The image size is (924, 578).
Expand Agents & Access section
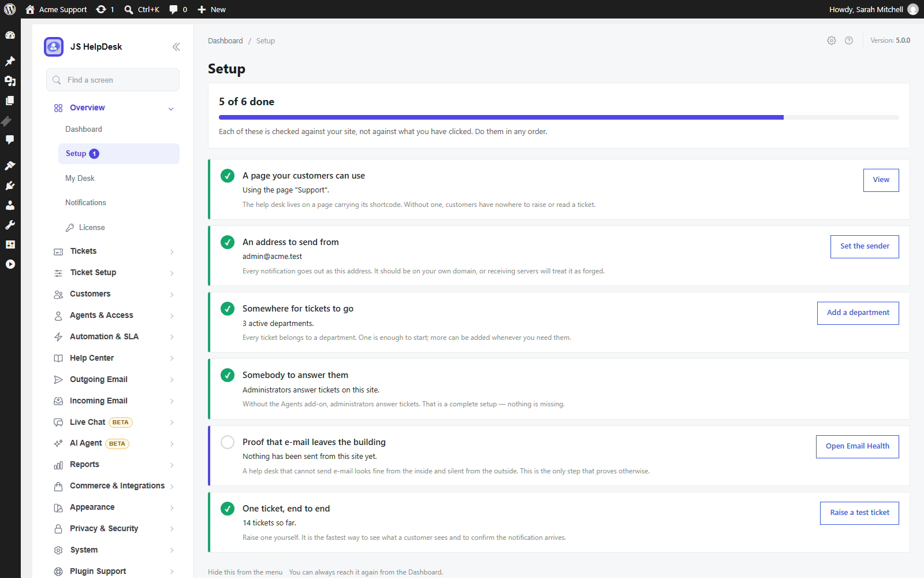pyautogui.click(x=113, y=316)
